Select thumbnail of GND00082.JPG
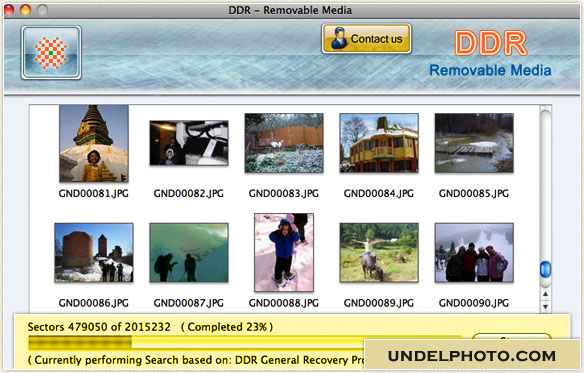Image resolution: width=584 pixels, height=373 pixels. click(x=189, y=143)
